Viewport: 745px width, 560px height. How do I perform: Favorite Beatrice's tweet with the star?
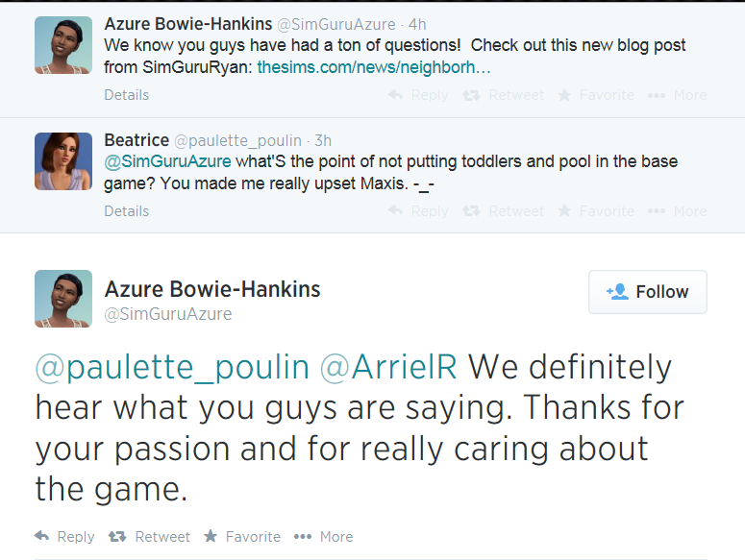(x=564, y=211)
